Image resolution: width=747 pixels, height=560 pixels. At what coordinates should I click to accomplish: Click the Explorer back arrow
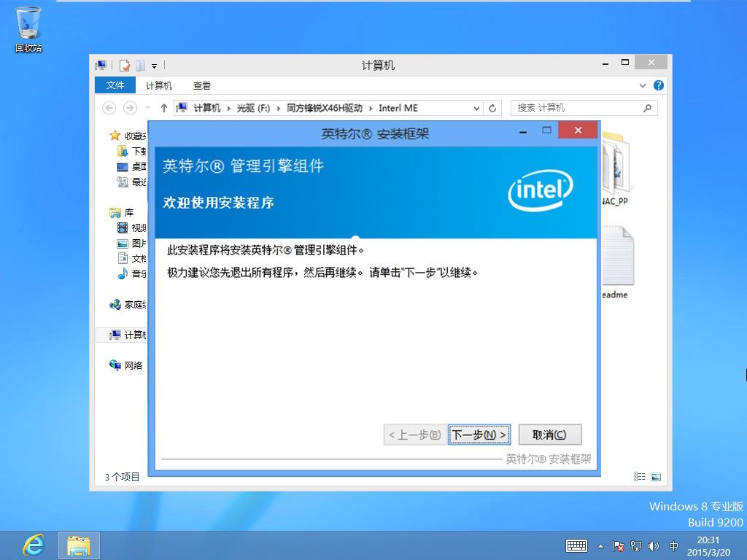[109, 108]
